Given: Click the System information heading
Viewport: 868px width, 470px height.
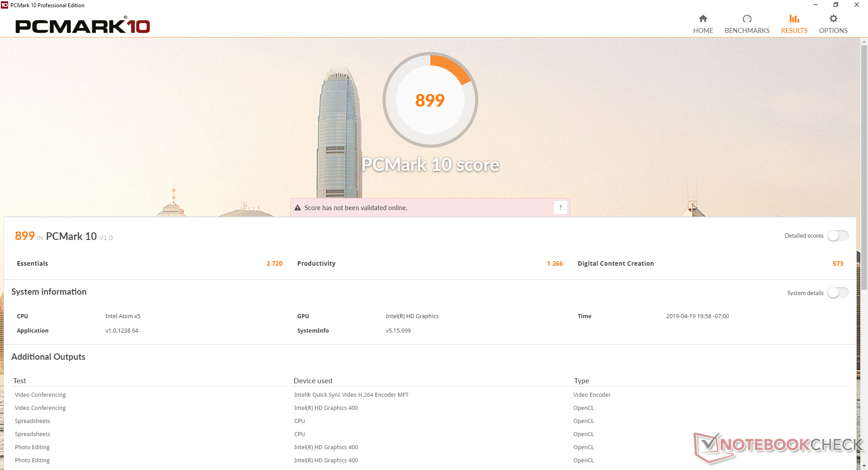Looking at the screenshot, I should (x=49, y=292).
